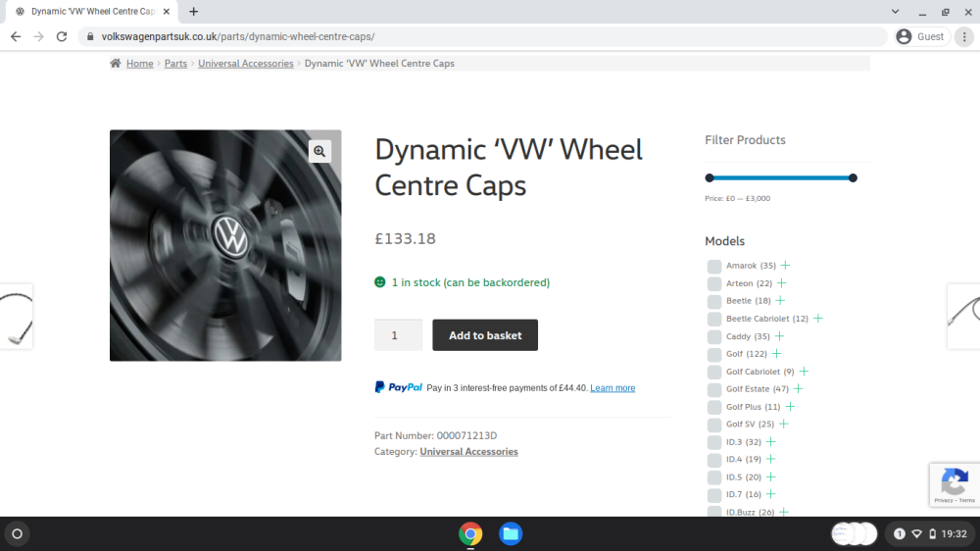The image size is (980, 551).
Task: Open the Guest profile button
Action: coord(920,37)
